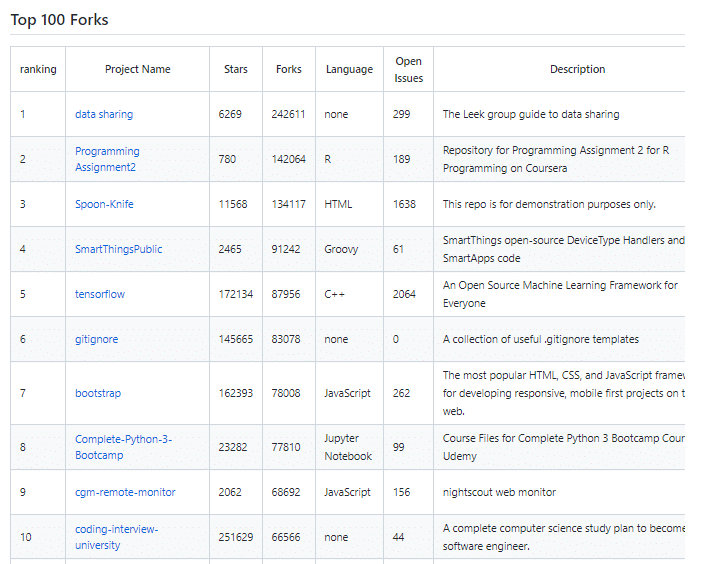The image size is (723, 564).
Task: Open the SmartThingsPublic repository link
Action: [x=118, y=249]
